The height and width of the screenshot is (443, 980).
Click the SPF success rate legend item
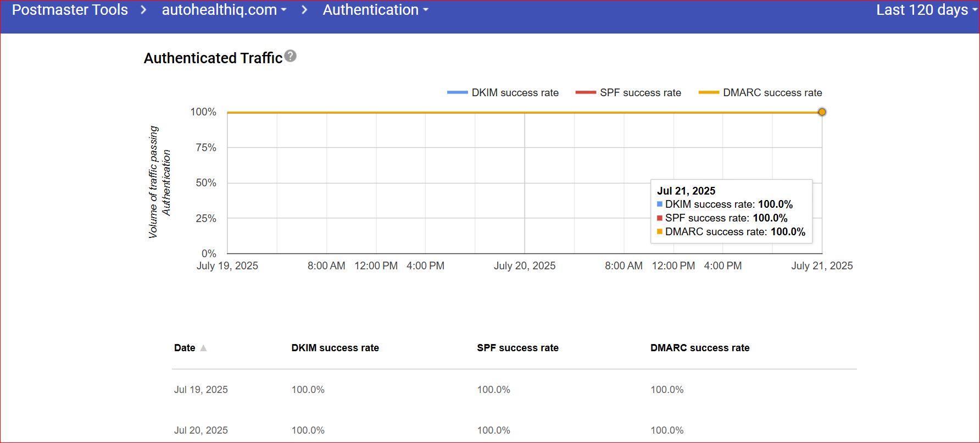coord(640,93)
